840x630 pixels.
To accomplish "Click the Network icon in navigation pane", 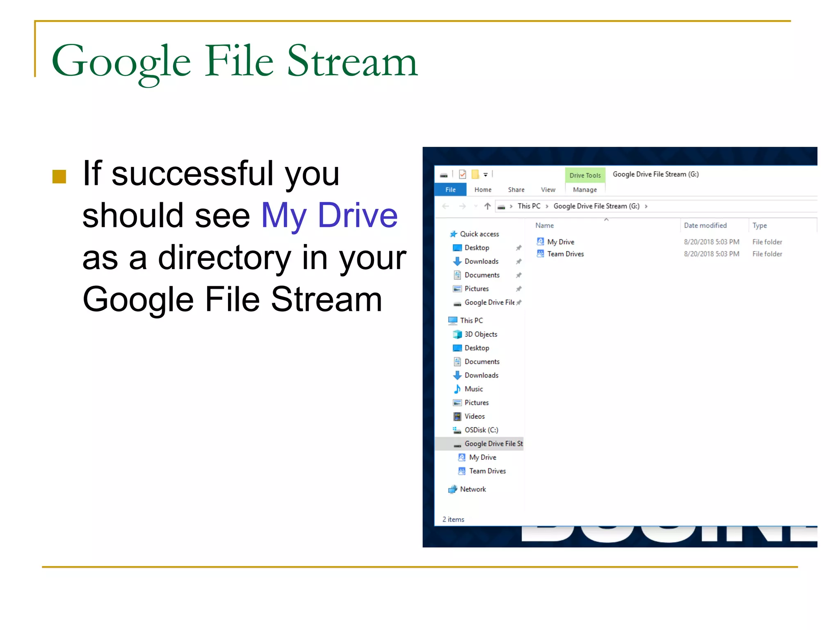I will click(x=453, y=489).
